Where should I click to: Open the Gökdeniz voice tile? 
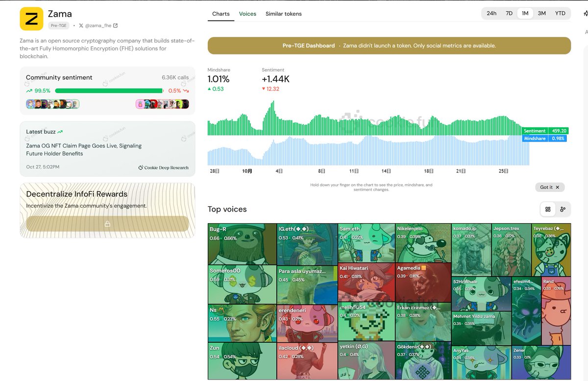click(x=423, y=361)
